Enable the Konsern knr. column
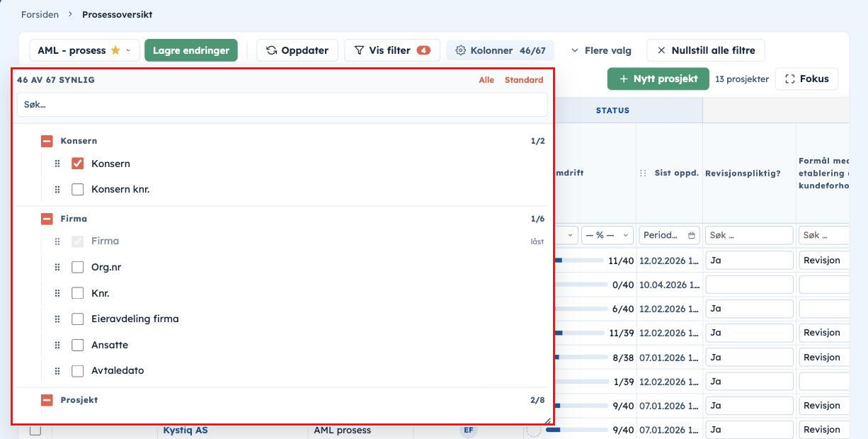The image size is (868, 439). pos(78,190)
